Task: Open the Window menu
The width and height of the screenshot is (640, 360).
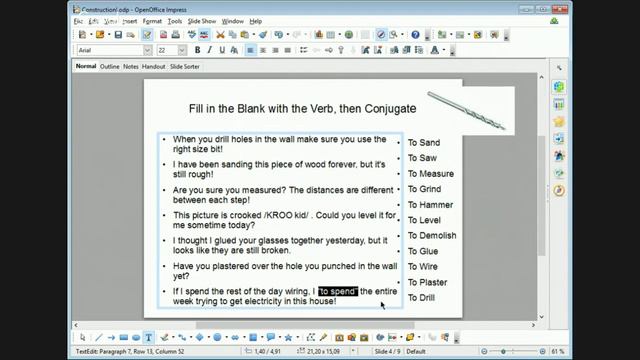Action: 233,21
